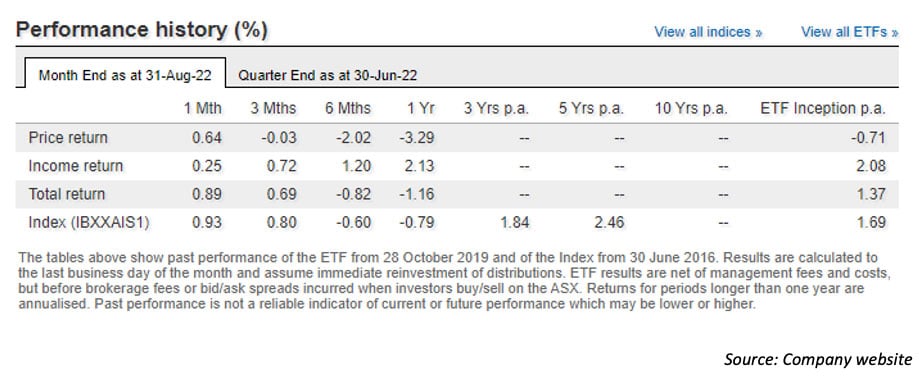This screenshot has width=919, height=380.
Task: Click the Source: Company website caption
Action: click(x=818, y=359)
